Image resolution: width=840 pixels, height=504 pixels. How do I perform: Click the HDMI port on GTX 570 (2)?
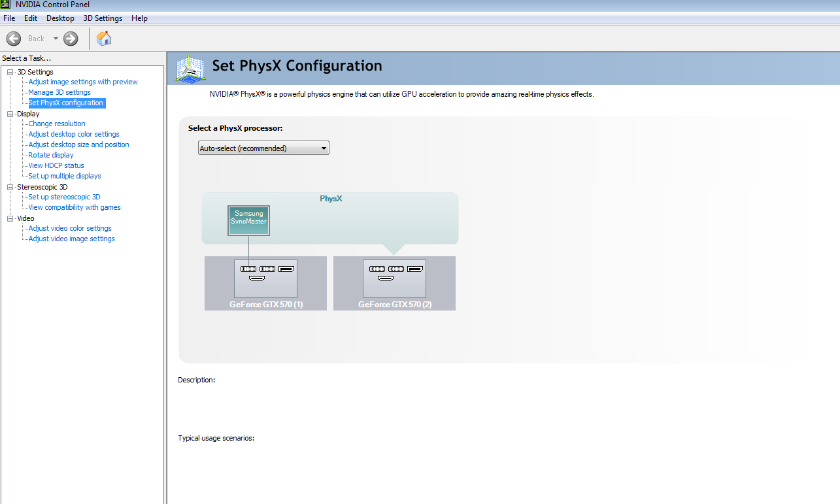coord(386,279)
